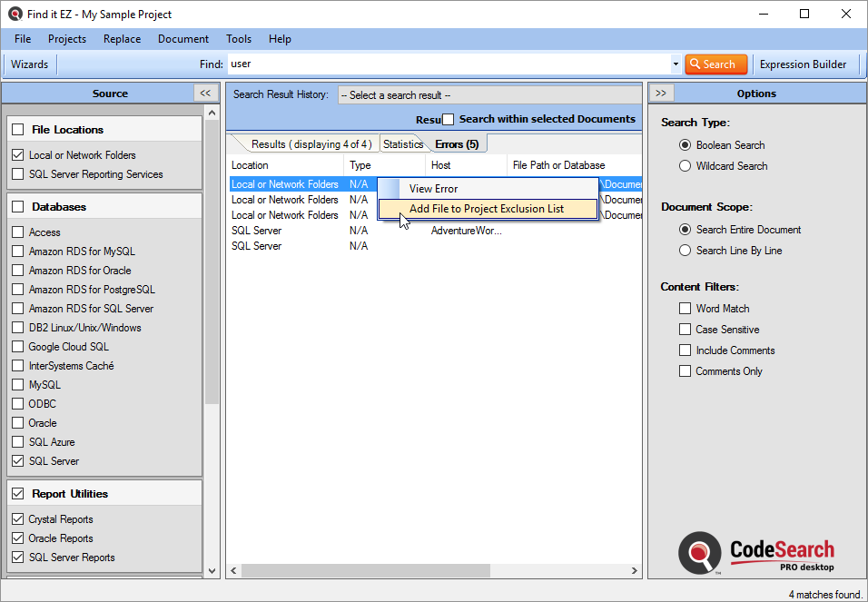Click the Find it EZ app icon in title bar
The width and height of the screenshot is (868, 602).
click(15, 14)
